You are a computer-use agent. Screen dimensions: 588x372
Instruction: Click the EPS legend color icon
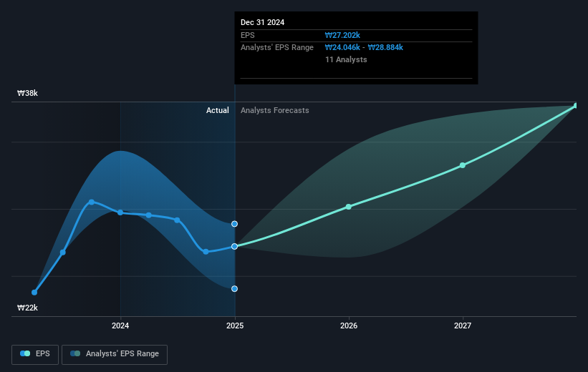(25, 353)
